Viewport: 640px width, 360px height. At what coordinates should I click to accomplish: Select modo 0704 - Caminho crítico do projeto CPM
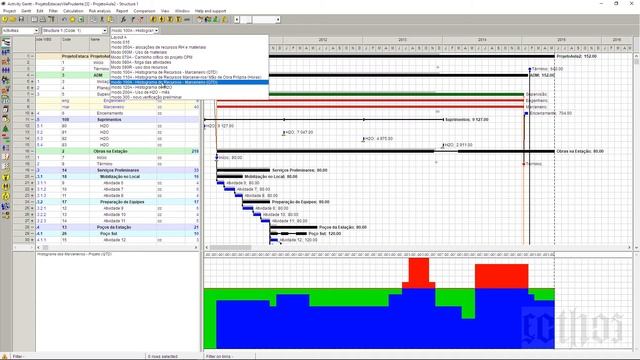click(x=189, y=57)
